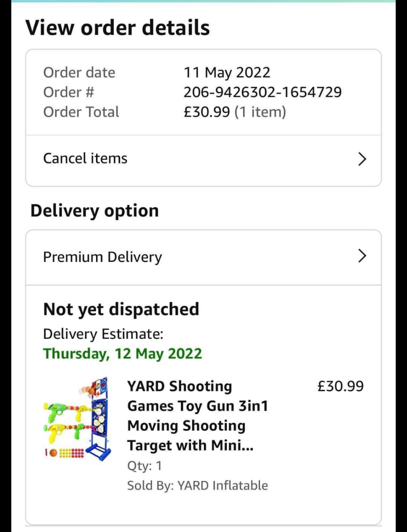Tap the Delivery option section heading
This screenshot has width=407, height=532.
(x=94, y=211)
